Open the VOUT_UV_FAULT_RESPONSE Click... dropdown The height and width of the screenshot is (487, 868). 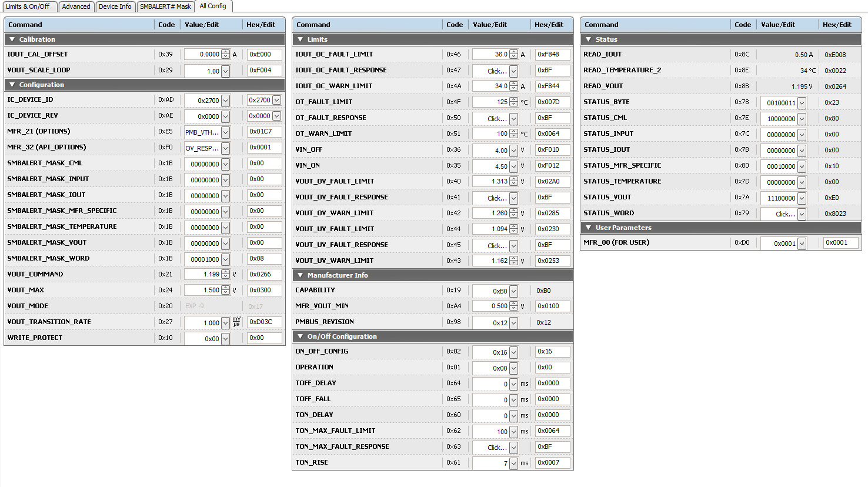pyautogui.click(x=513, y=246)
